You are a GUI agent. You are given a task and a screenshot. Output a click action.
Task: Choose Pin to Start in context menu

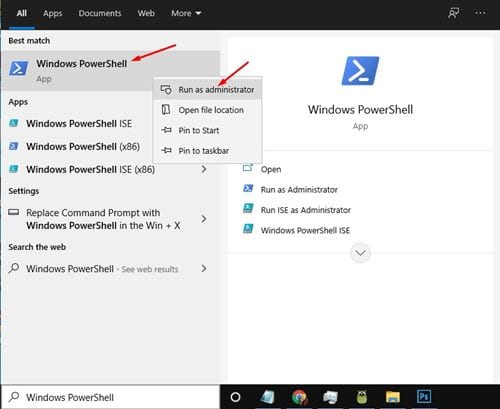207,130
